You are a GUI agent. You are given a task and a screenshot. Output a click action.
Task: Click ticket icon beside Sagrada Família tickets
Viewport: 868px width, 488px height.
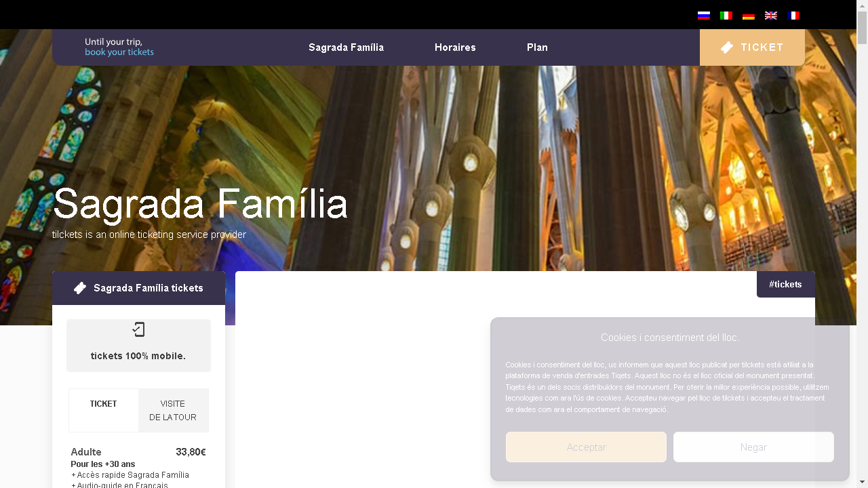[x=80, y=288]
